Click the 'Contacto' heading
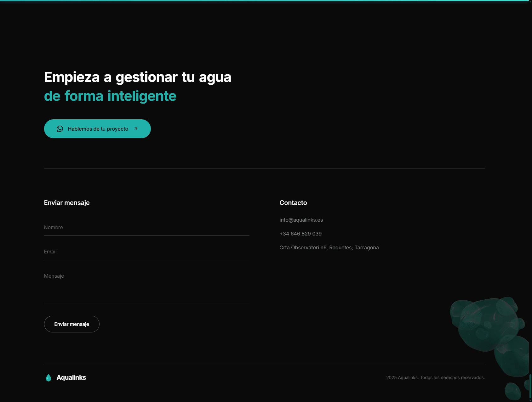Screen dimensions: 532x402 293,203
